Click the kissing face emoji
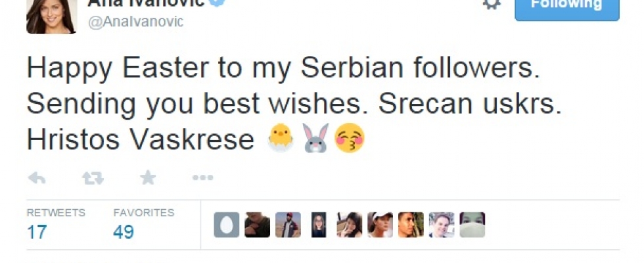The width and height of the screenshot is (644, 263). click(350, 139)
